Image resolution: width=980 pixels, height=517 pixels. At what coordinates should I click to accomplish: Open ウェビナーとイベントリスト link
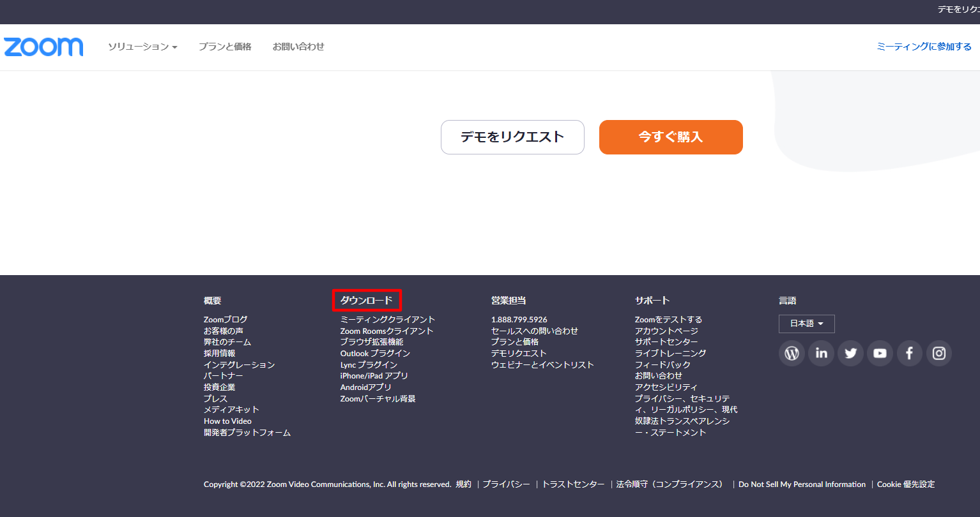(543, 365)
